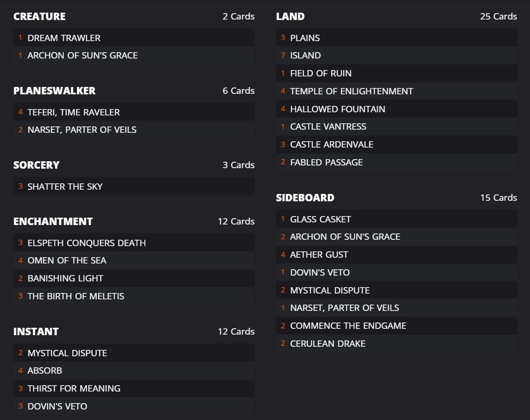The height and width of the screenshot is (420, 530).
Task: Open Castle Vantress card entry
Action: (x=328, y=126)
